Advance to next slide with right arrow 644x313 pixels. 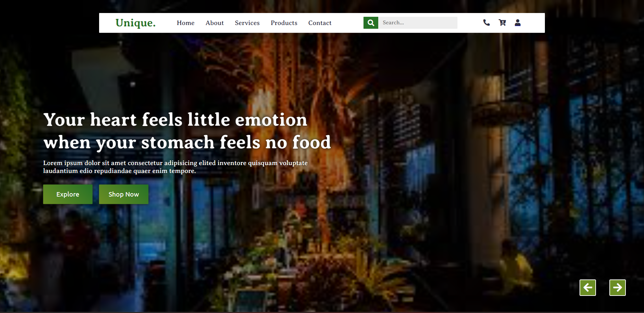pos(618,288)
